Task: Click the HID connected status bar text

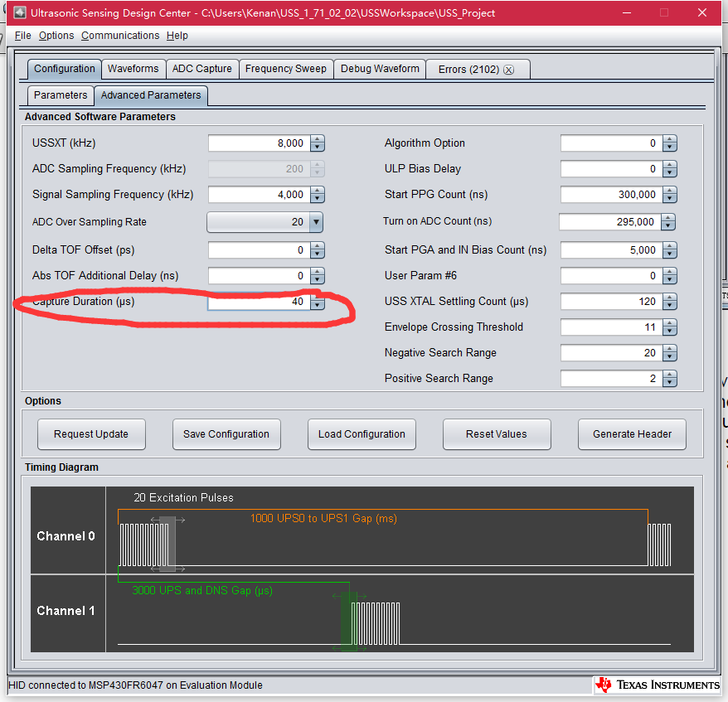Action: point(136,685)
